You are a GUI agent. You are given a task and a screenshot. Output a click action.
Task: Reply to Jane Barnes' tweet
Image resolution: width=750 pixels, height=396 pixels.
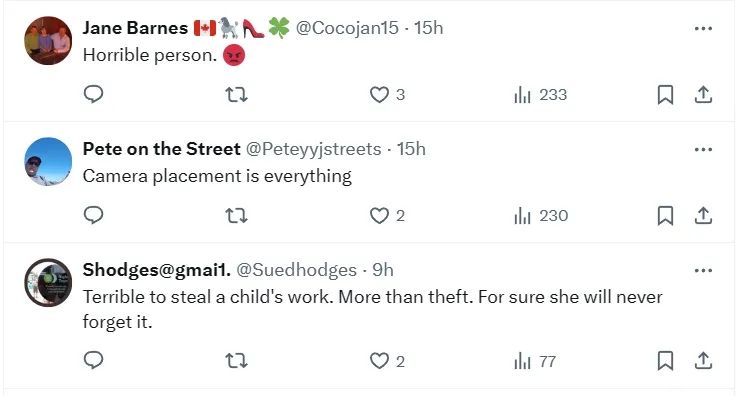[93, 95]
